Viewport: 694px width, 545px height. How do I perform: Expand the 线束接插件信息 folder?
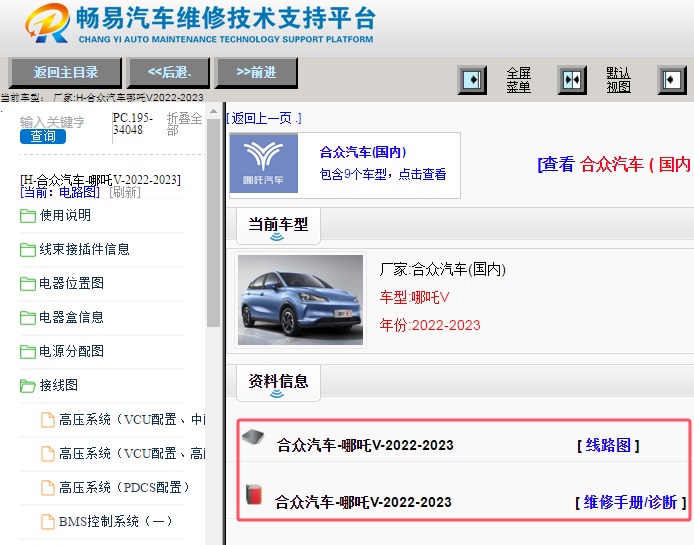pyautogui.click(x=84, y=249)
